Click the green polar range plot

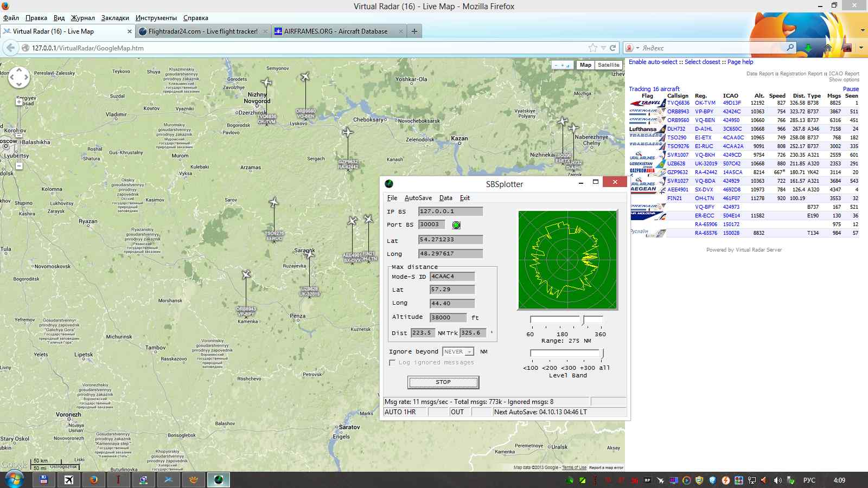click(567, 260)
